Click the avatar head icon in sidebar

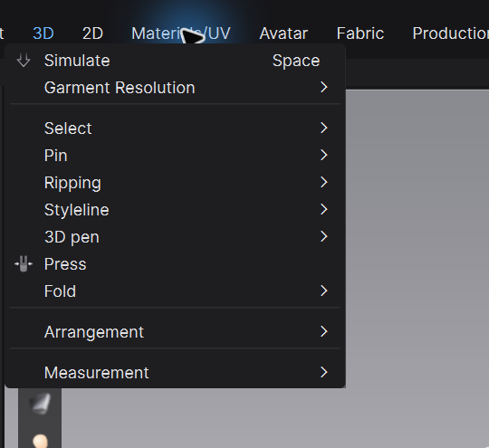(40, 441)
